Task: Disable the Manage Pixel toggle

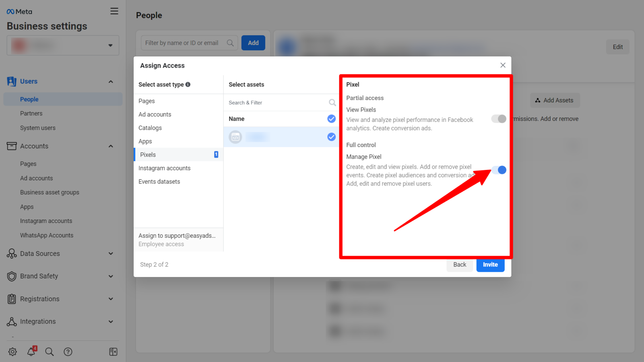Action: 498,170
